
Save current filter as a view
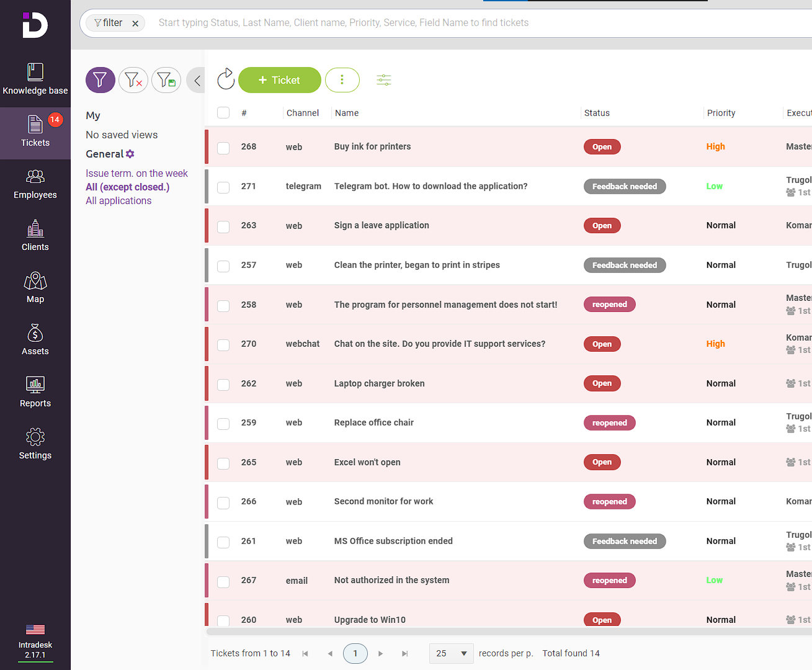(166, 80)
